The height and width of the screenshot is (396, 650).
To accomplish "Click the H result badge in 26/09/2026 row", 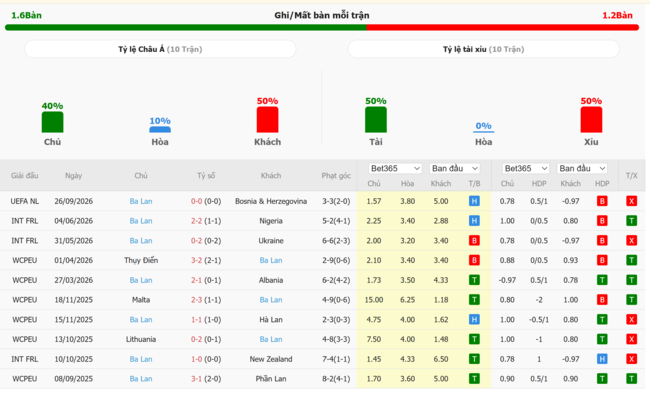I will click(x=474, y=201).
